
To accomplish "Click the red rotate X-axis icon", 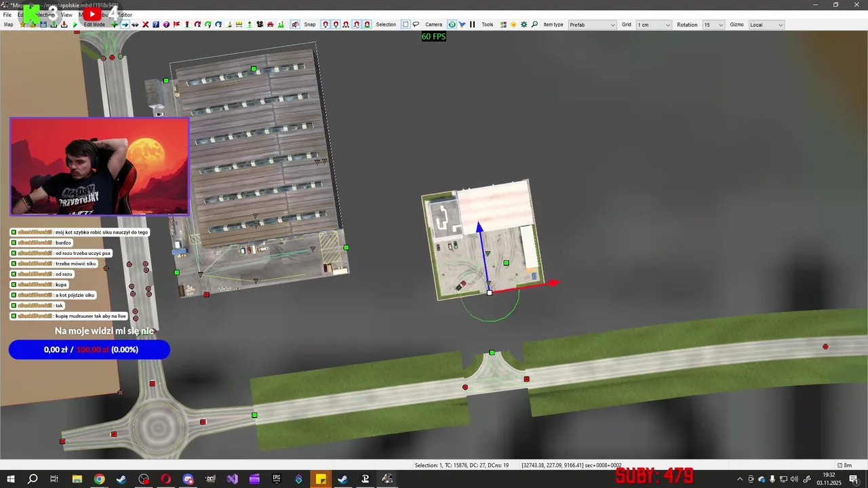I will click(197, 24).
